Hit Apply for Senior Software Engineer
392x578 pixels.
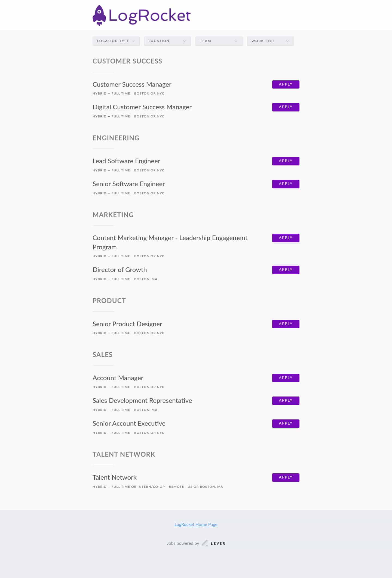286,184
